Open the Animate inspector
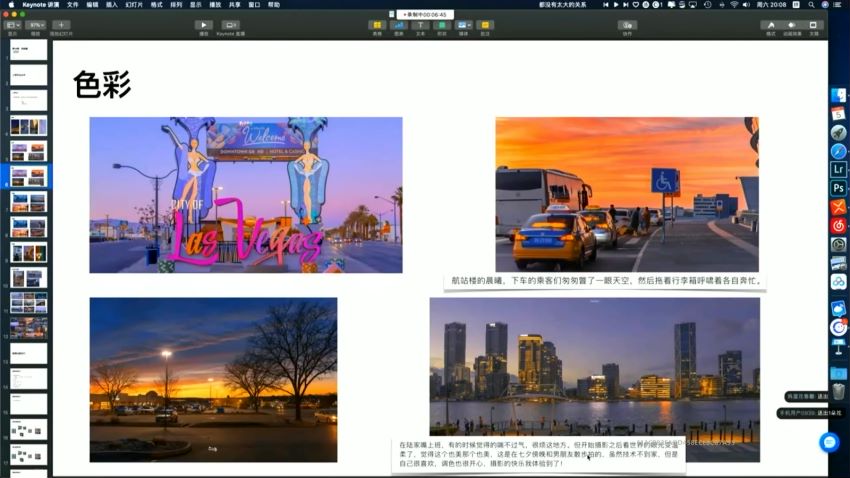 (x=792, y=25)
